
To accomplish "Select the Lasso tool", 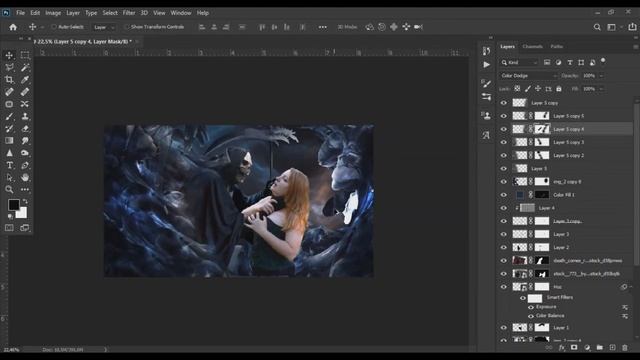I will tap(9, 67).
